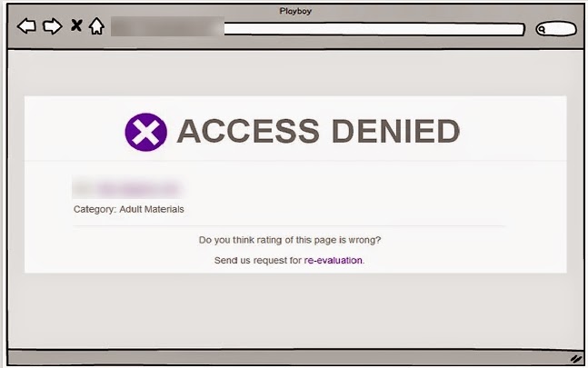Click the window resize grip in bottom corner

coord(575,359)
